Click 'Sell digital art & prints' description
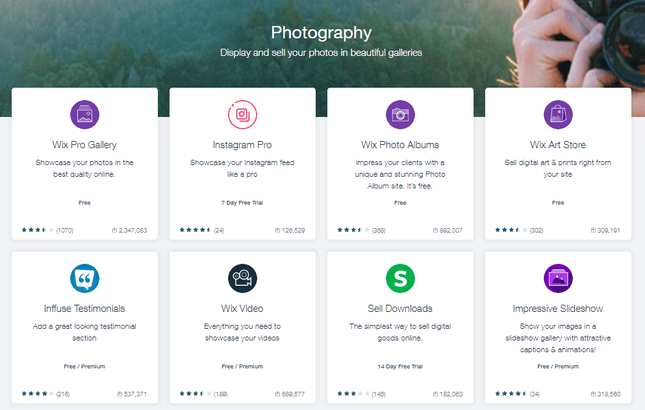This screenshot has height=410, width=645. pyautogui.click(x=558, y=168)
